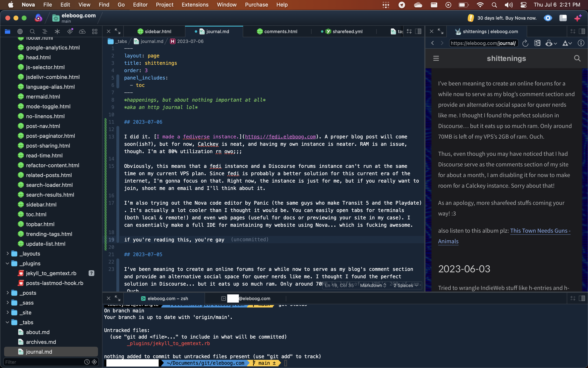This screenshot has height=368, width=588.
Task: Open macOS Control Center icon
Action: pos(523,5)
